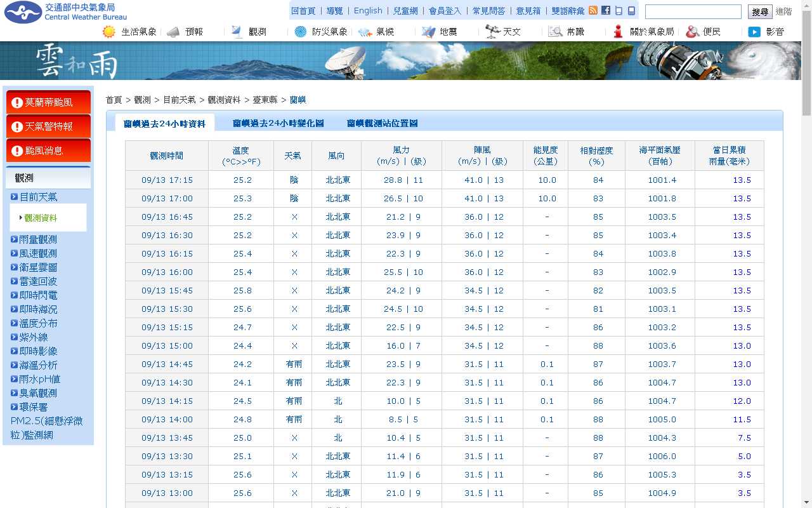
Task: Expand the 目前天氣 sidebar section
Action: (38, 197)
